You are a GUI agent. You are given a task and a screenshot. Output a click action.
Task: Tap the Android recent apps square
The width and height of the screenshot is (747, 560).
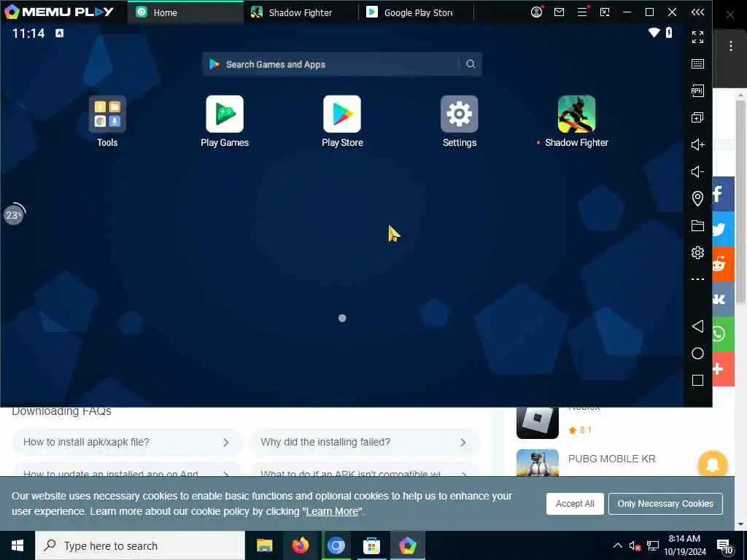(x=697, y=380)
